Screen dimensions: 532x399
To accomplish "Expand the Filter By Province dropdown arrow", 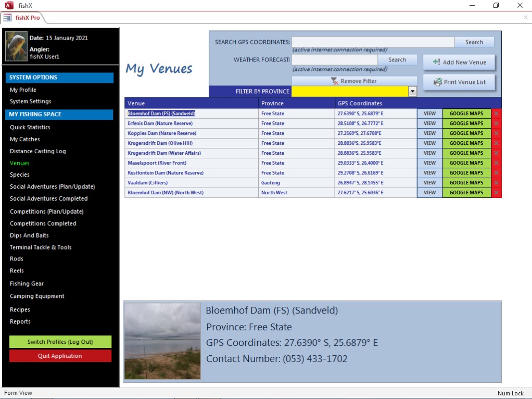I will (413, 92).
